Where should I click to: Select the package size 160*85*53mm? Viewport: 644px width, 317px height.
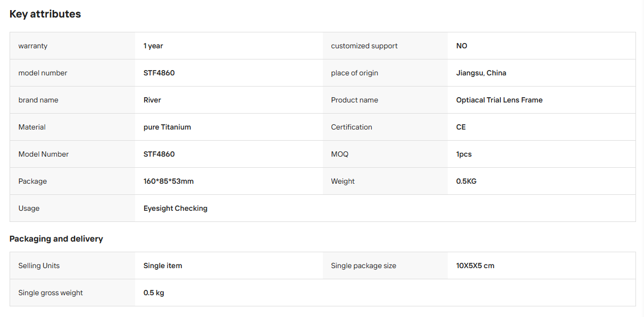coord(169,181)
